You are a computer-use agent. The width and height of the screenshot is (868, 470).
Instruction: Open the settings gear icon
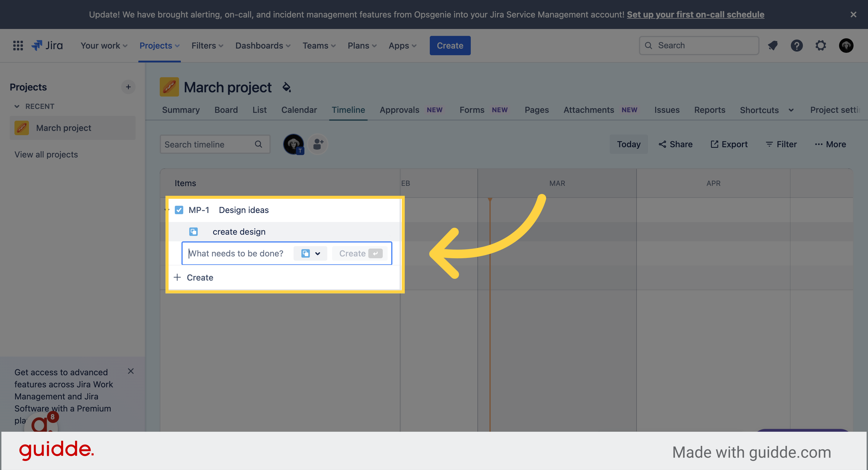(x=821, y=45)
